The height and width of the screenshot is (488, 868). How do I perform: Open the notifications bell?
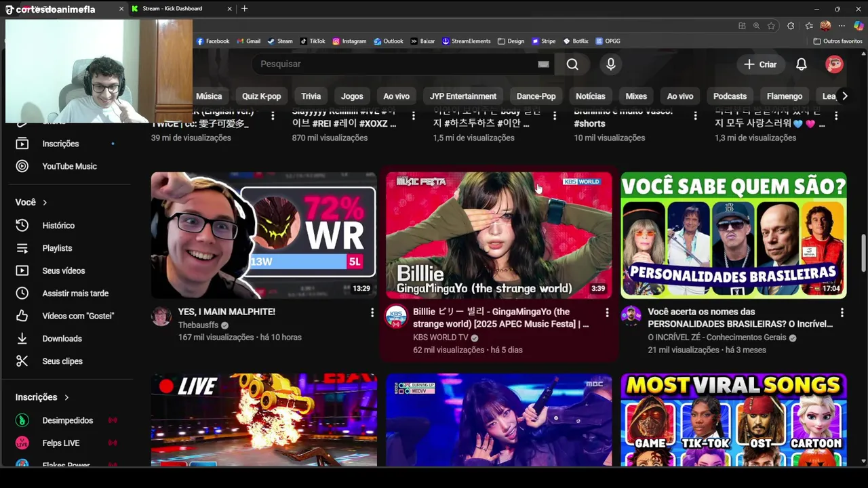point(801,64)
